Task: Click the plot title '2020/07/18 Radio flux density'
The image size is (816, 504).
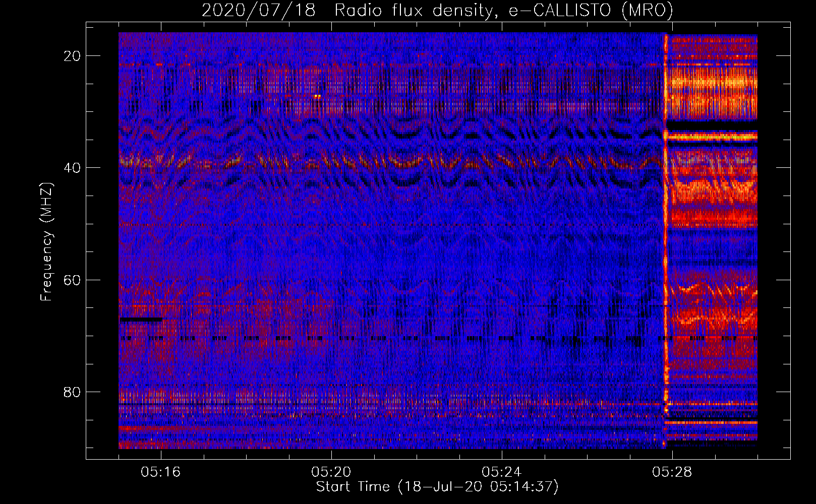Action: pyautogui.click(x=437, y=11)
